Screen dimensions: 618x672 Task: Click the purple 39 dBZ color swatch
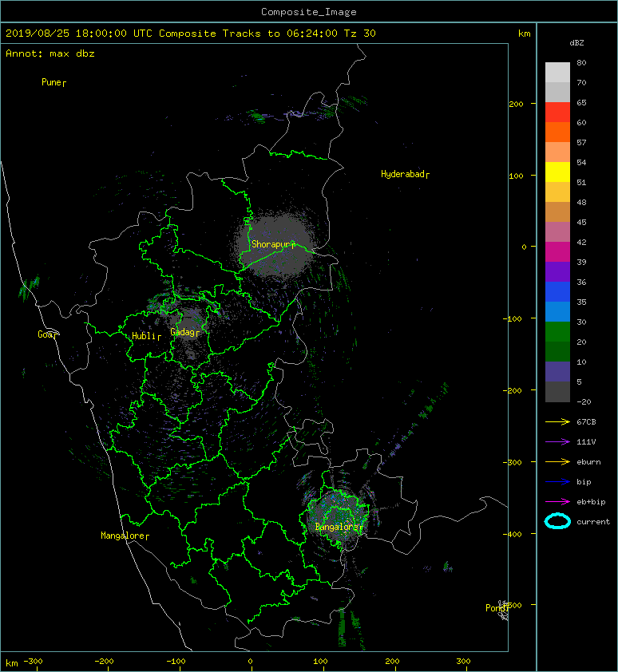tap(557, 272)
